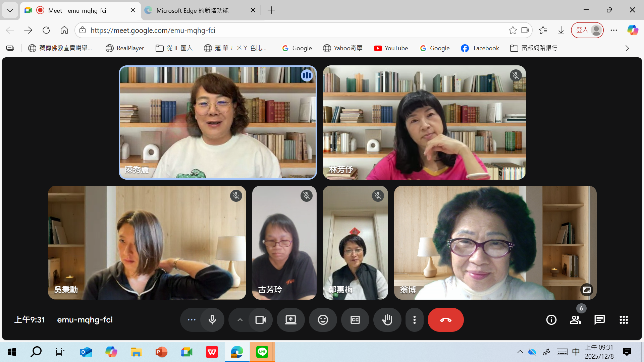Image resolution: width=644 pixels, height=362 pixels.
Task: Open the LINE app in taskbar
Action: pos(262,352)
